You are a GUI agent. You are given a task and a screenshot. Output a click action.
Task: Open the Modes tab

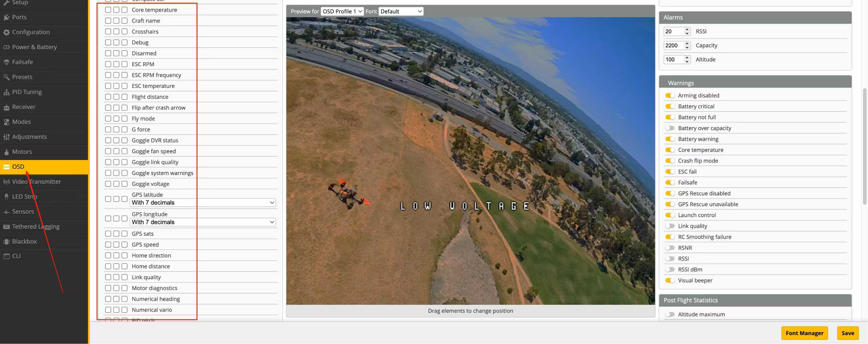[x=21, y=122]
